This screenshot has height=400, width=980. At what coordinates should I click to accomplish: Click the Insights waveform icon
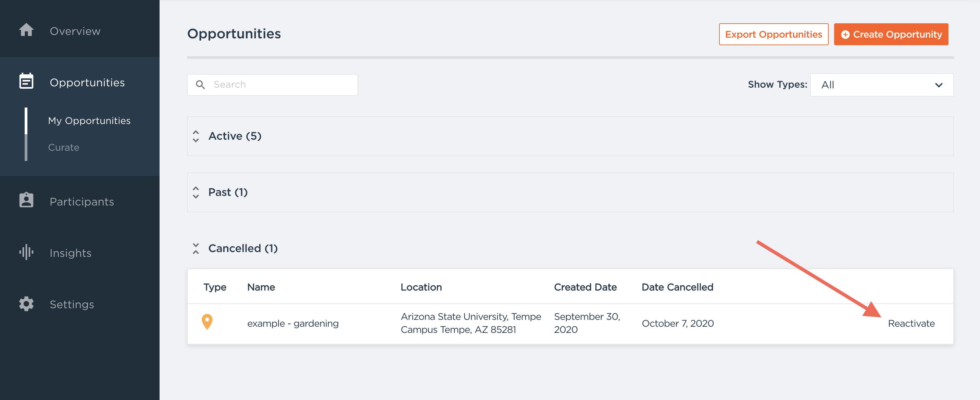click(x=26, y=252)
